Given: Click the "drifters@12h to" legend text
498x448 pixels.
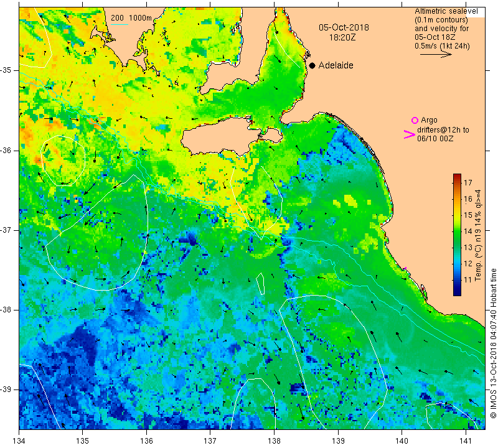Looking at the screenshot, I should click(x=443, y=130).
